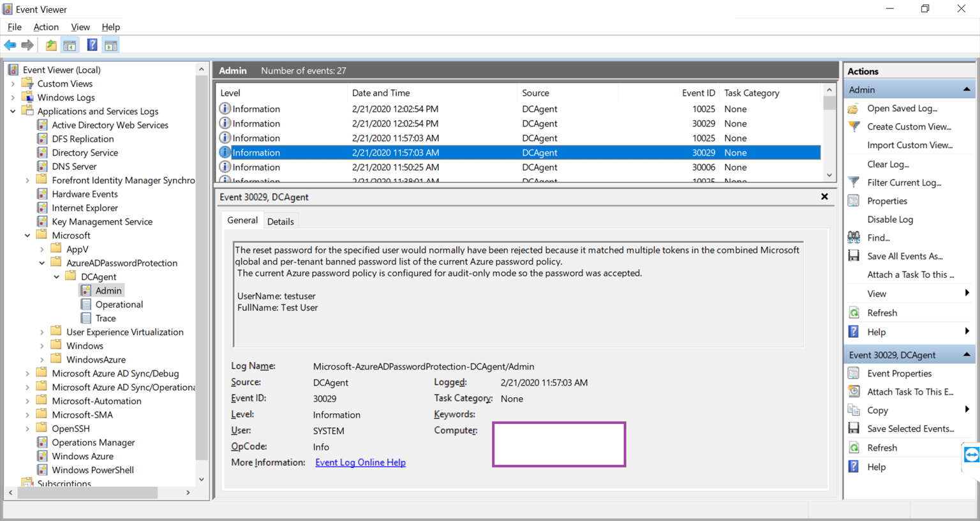Viewport: 980px width, 521px height.
Task: Select the 11:50:25 AM event 30006 row
Action: click(518, 167)
